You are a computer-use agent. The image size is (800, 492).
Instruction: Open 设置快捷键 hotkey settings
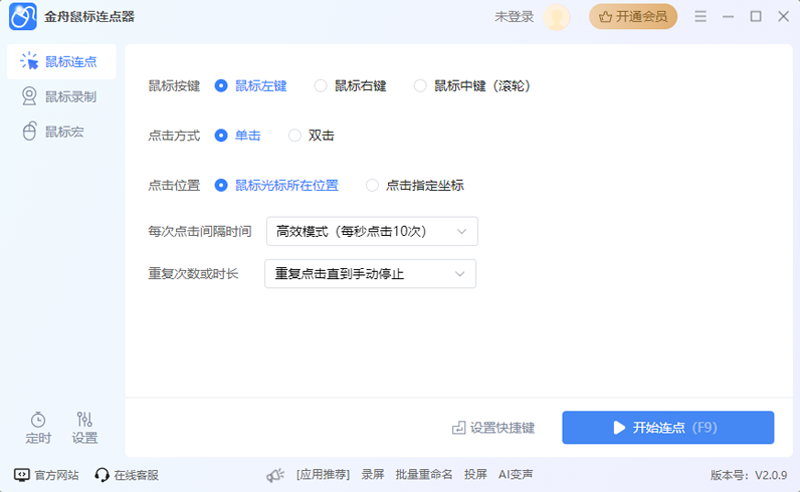494,428
